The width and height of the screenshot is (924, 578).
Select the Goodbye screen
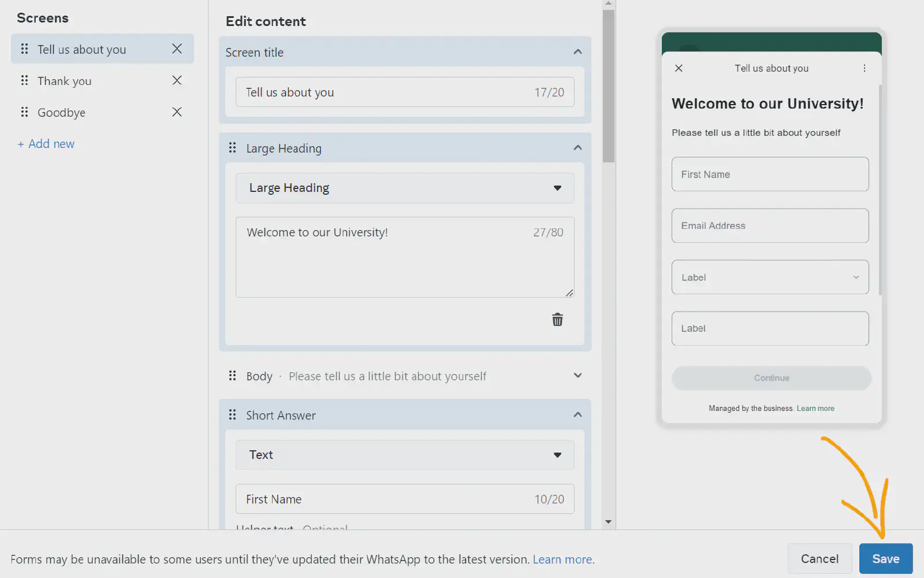[61, 113]
